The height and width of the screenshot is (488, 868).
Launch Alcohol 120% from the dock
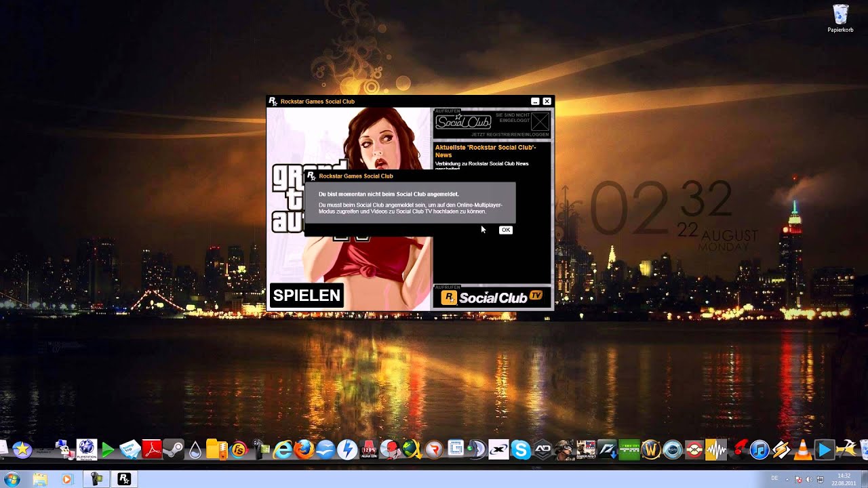coord(368,449)
